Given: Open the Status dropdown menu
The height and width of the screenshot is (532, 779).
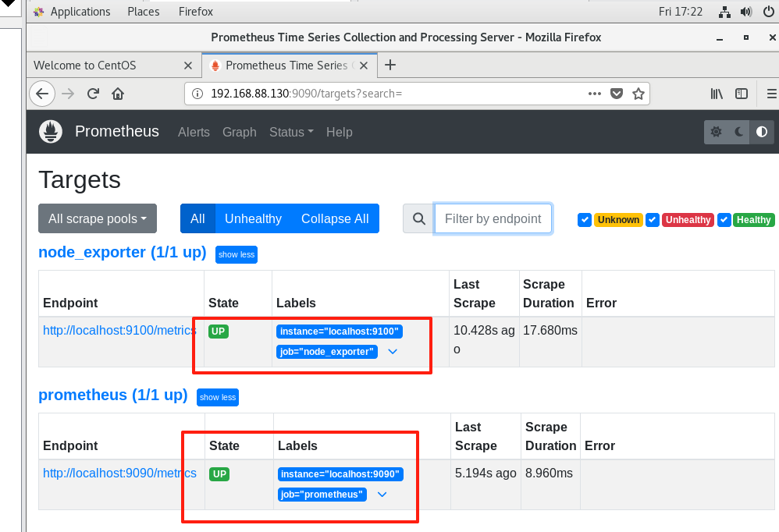Looking at the screenshot, I should pos(291,132).
